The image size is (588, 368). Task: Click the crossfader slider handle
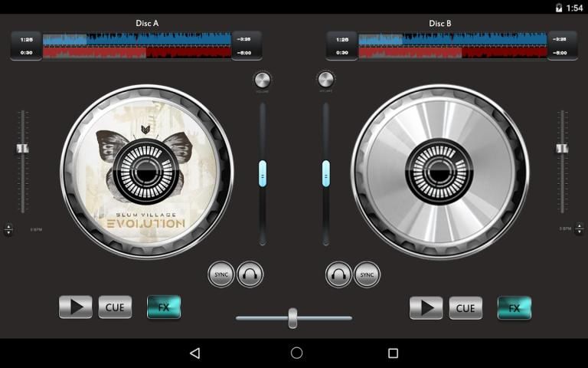click(x=292, y=317)
